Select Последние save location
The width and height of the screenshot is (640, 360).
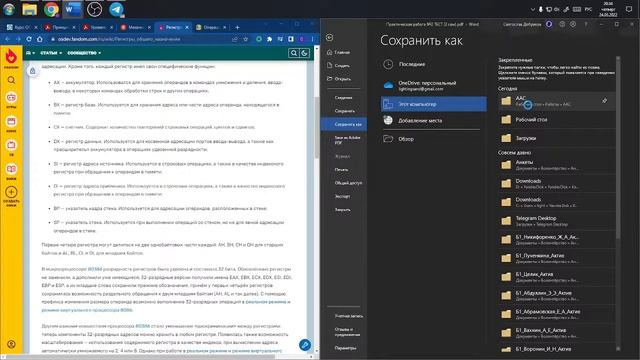click(x=433, y=64)
